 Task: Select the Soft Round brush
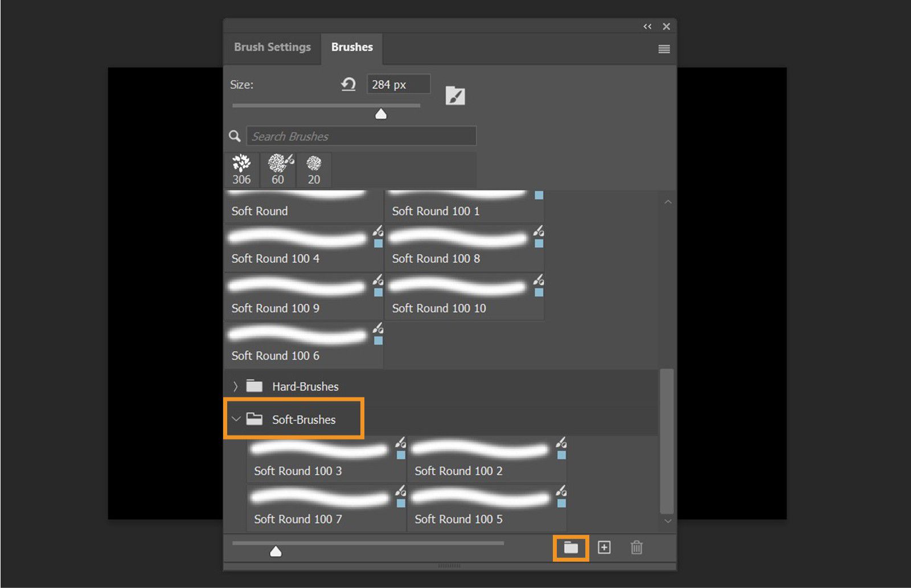coord(304,206)
